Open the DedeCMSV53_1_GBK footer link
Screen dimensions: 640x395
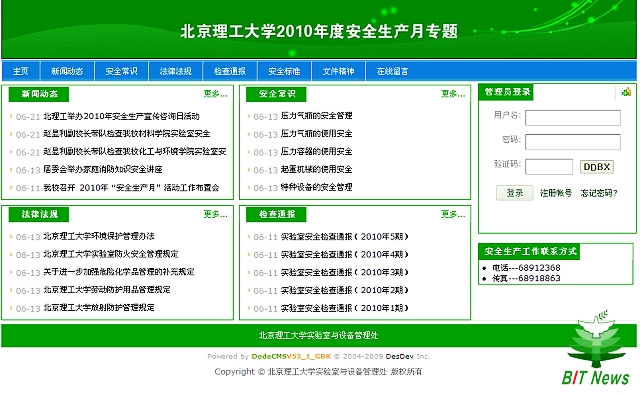click(x=291, y=356)
